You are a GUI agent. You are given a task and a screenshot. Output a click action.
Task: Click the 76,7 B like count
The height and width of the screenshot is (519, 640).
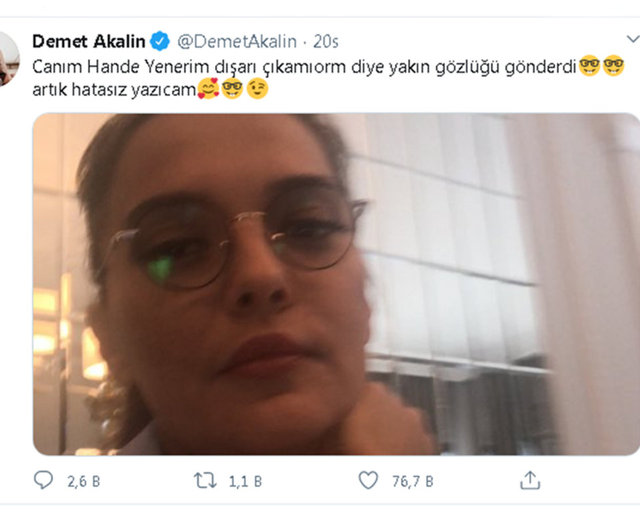click(x=413, y=481)
